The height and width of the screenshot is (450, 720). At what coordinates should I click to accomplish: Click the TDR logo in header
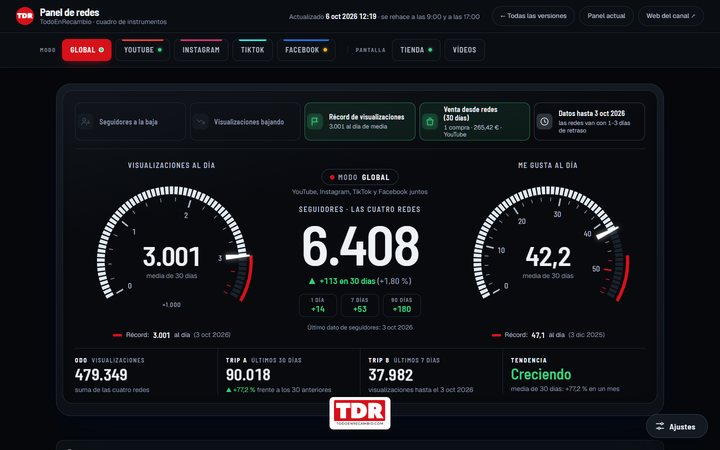(25, 16)
